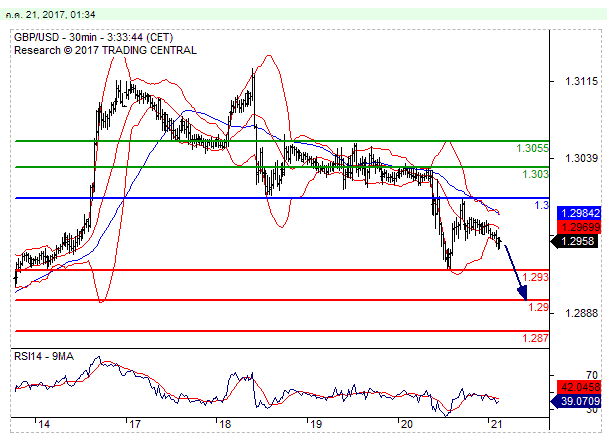Select the 1.2888 price axis label
Image resolution: width=607 pixels, height=446 pixels.
(581, 313)
